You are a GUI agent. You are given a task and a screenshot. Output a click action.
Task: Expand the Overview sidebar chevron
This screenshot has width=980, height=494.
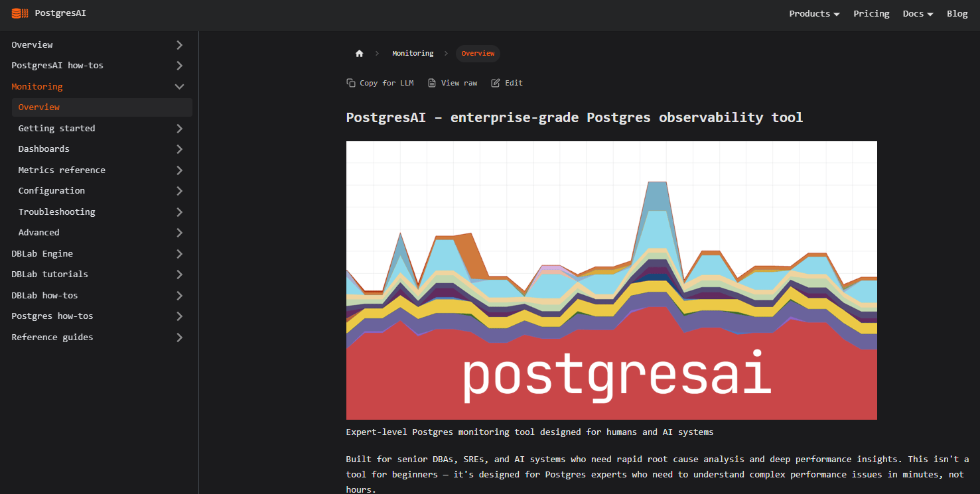[179, 45]
